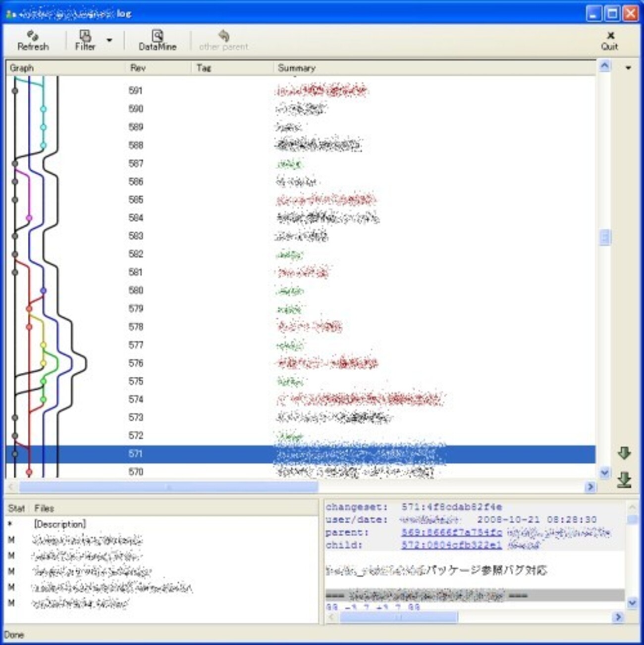Select revision 587 in the log
The image size is (644, 645).
(300, 163)
